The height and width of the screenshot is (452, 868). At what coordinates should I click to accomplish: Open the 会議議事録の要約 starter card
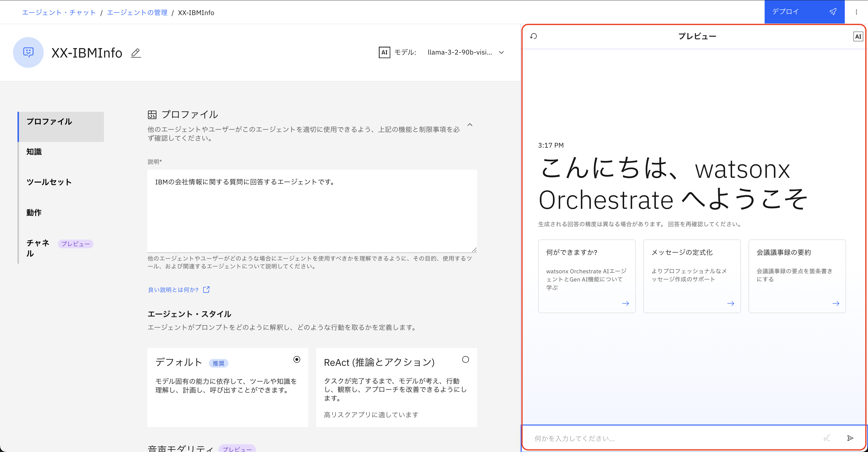[797, 276]
